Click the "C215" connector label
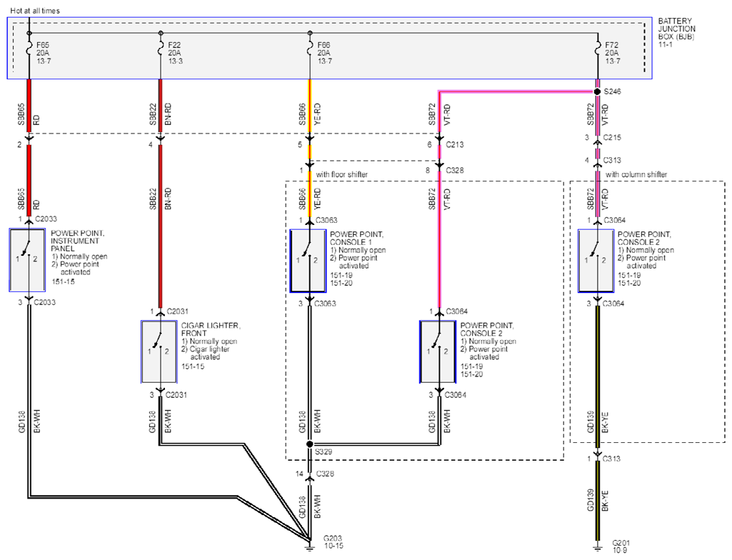The width and height of the screenshot is (732, 560). tap(612, 138)
